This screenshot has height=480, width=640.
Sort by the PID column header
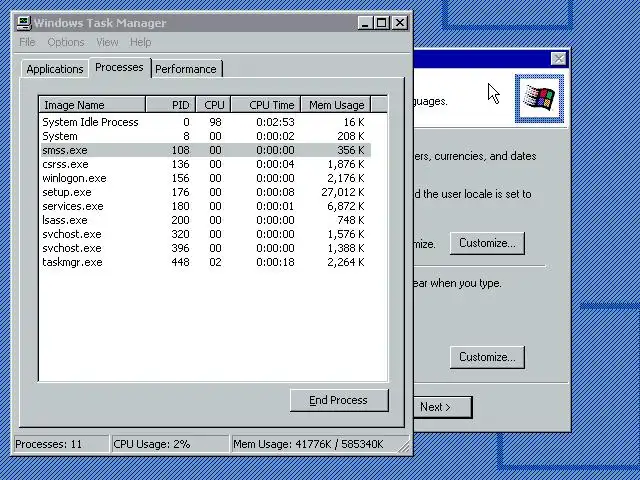click(x=171, y=105)
